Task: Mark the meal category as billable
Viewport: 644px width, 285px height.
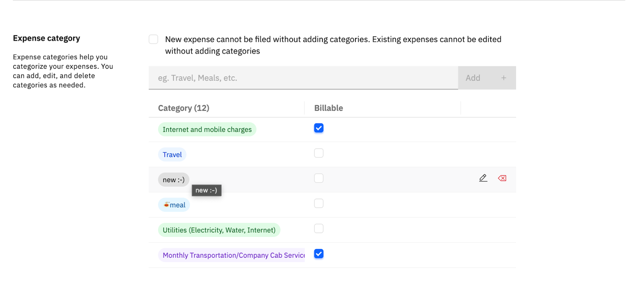Action: (319, 203)
